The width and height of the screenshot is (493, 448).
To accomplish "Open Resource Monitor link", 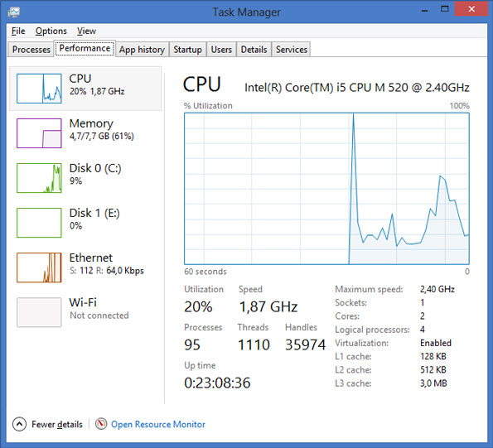I will click(158, 424).
